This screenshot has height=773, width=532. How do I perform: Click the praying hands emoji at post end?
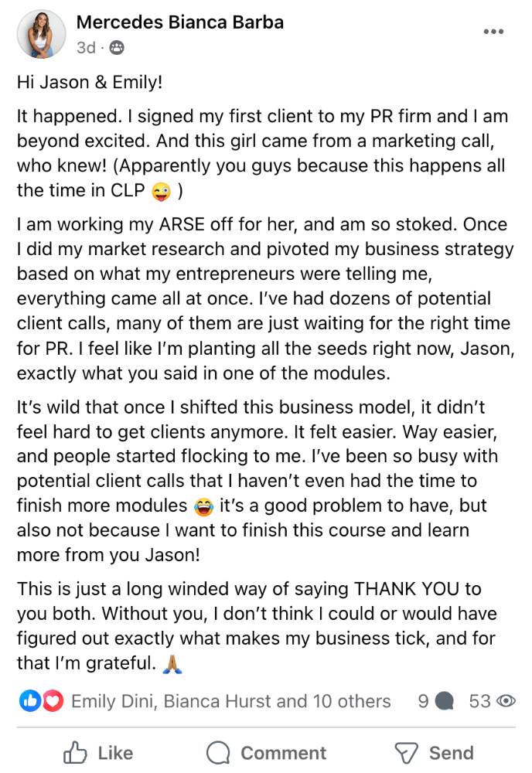pyautogui.click(x=172, y=664)
